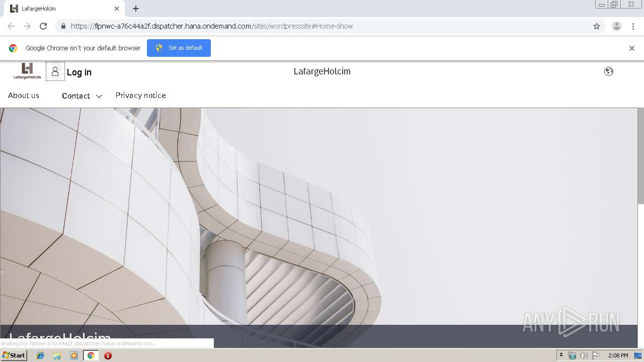The width and height of the screenshot is (644, 362).
Task: Open the About us menu item
Action: pos(24,96)
